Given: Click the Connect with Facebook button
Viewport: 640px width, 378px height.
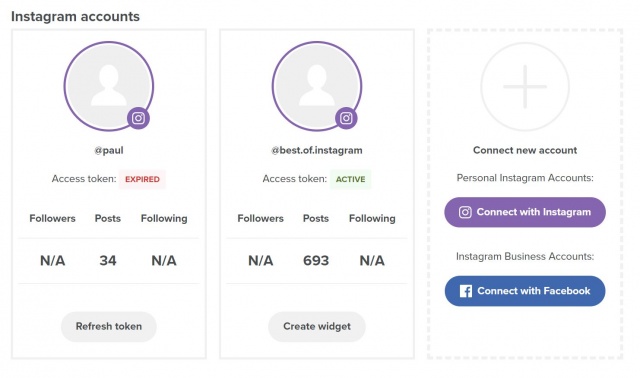Looking at the screenshot, I should (x=525, y=291).
